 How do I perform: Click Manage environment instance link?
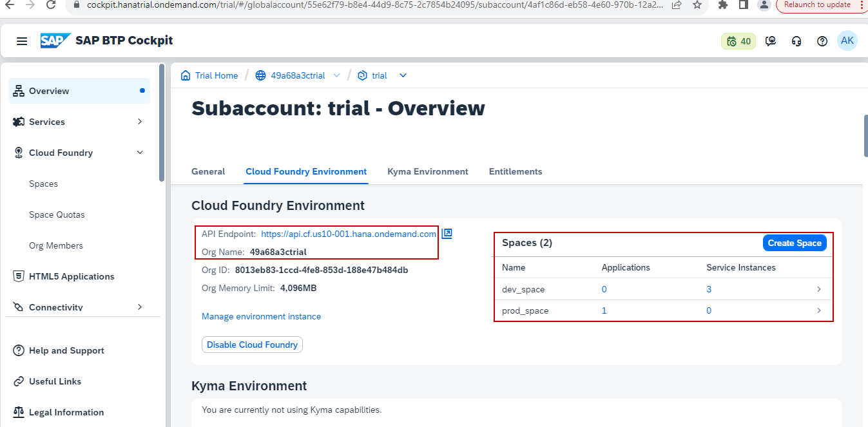tap(261, 316)
